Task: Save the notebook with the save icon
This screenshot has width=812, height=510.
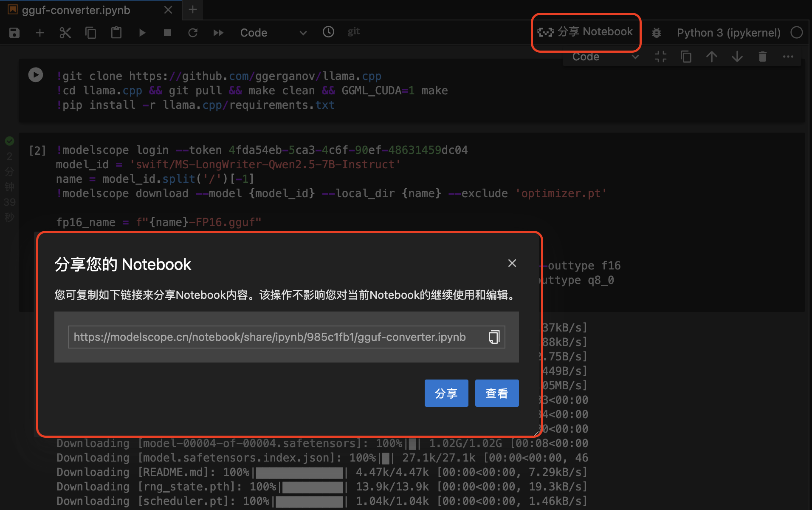Action: [14, 33]
